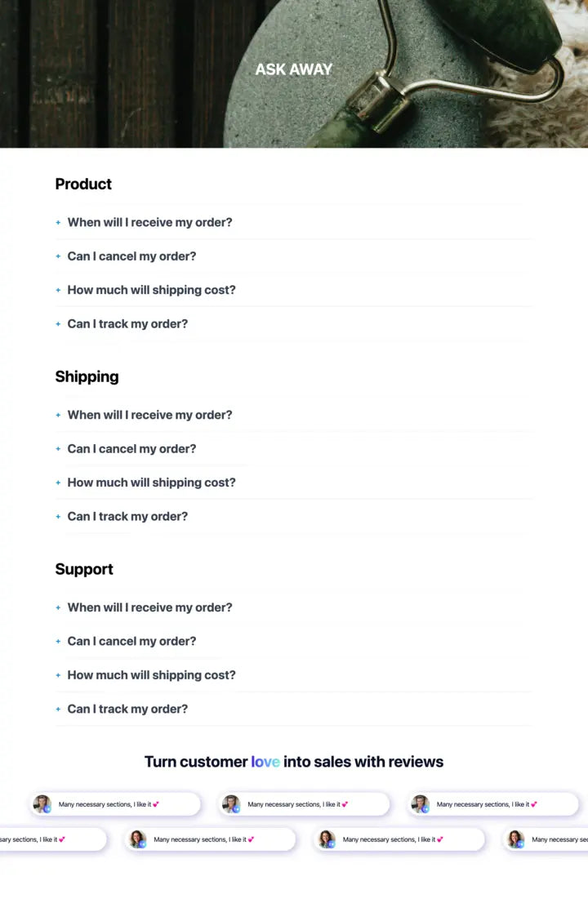The width and height of the screenshot is (588, 912).
Task: Expand 'Can I cancel my order?' under Product
Action: 131,256
